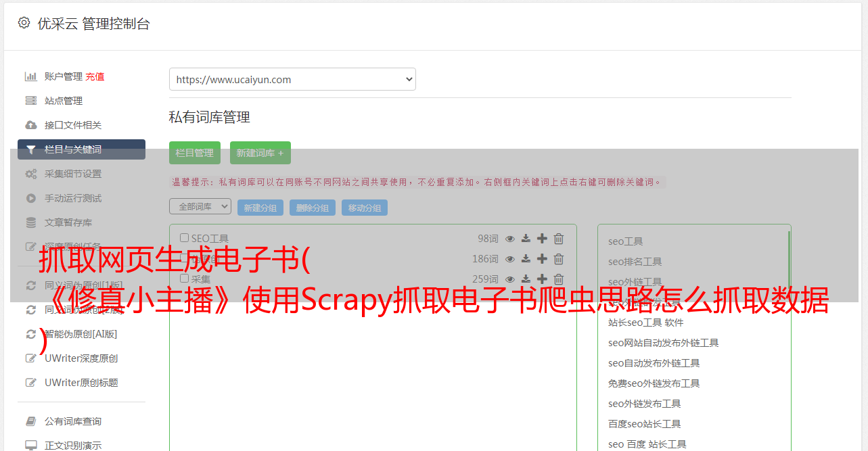Click the '259词' count

[485, 279]
